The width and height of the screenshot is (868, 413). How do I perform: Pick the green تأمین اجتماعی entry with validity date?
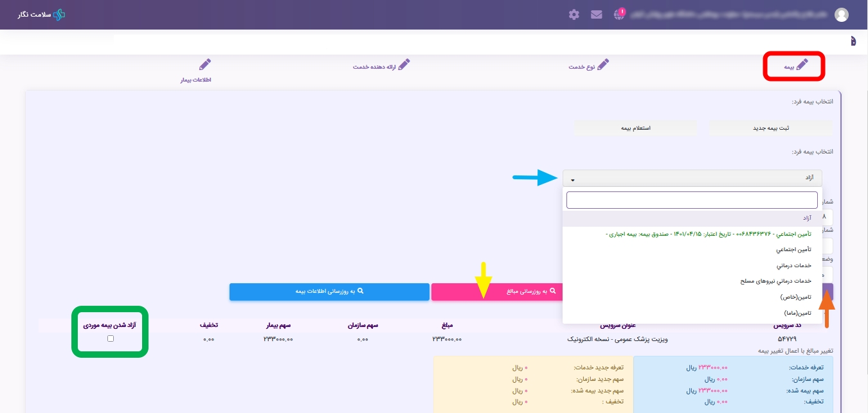click(x=709, y=234)
